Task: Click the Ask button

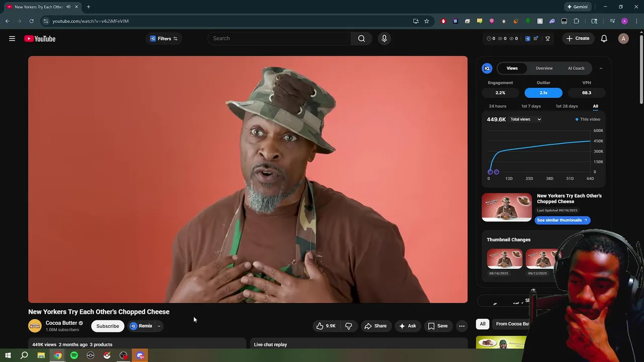Action: 407,326
